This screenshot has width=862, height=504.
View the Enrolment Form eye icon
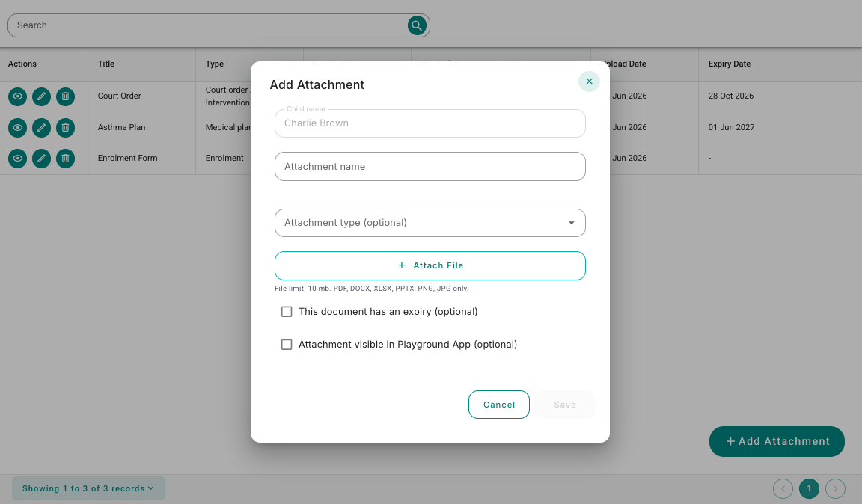click(18, 159)
